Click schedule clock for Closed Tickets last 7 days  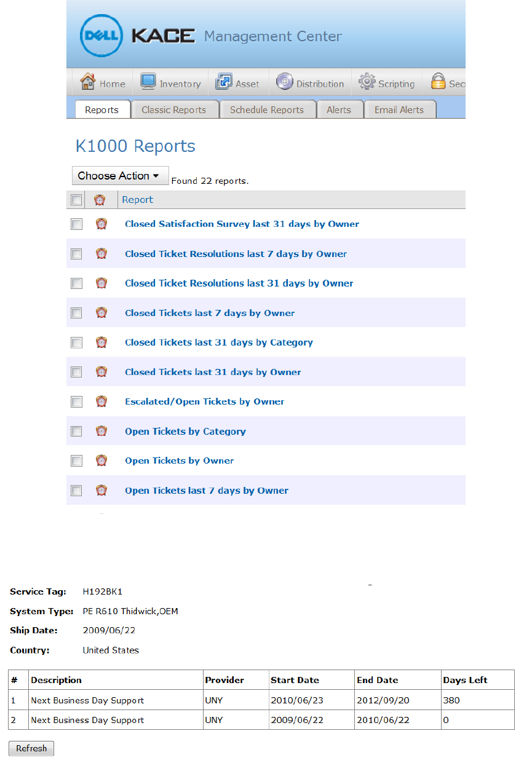click(x=101, y=312)
